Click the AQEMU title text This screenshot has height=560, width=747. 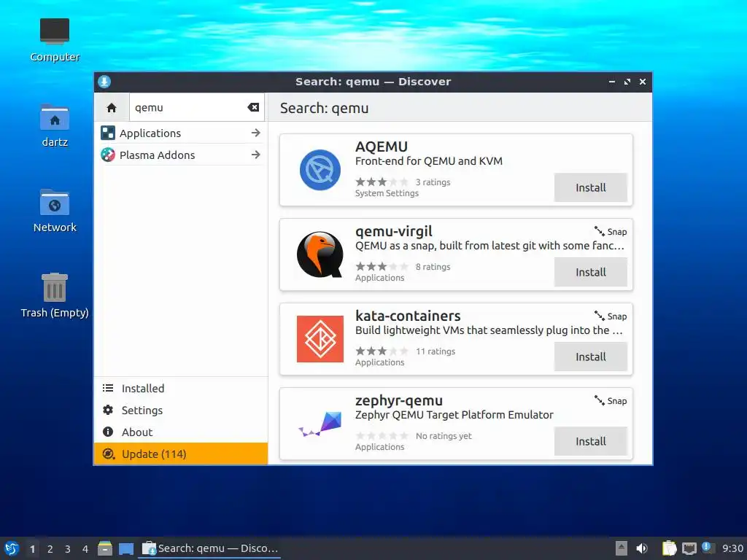coord(381,147)
